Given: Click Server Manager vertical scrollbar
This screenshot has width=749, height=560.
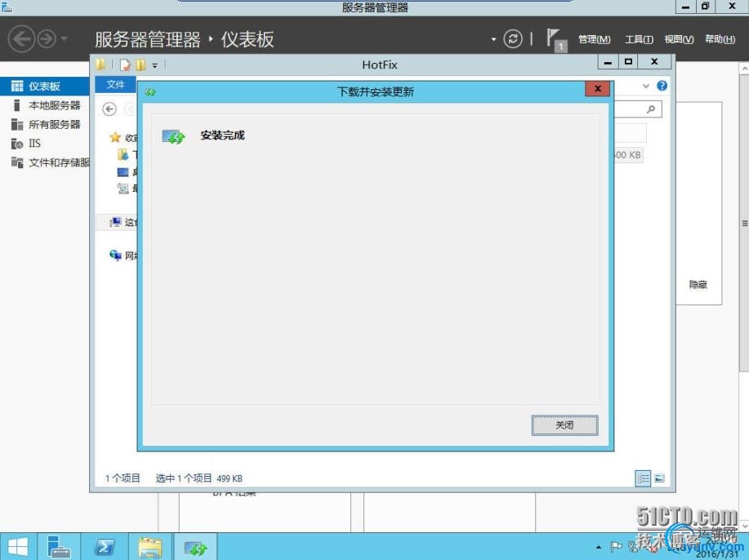Looking at the screenshot, I should pyautogui.click(x=744, y=224).
